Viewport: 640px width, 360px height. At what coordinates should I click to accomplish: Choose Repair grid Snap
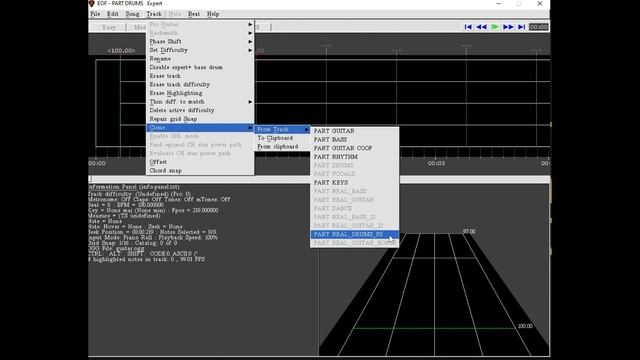200,119
